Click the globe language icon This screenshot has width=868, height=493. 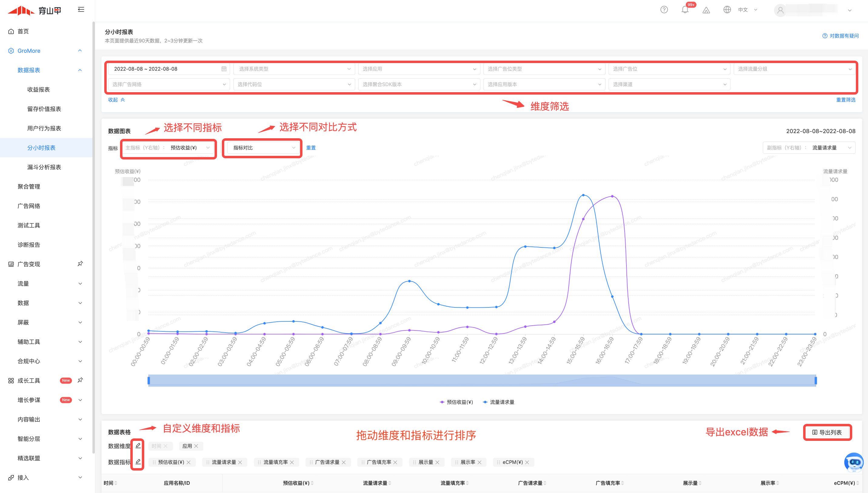click(727, 10)
